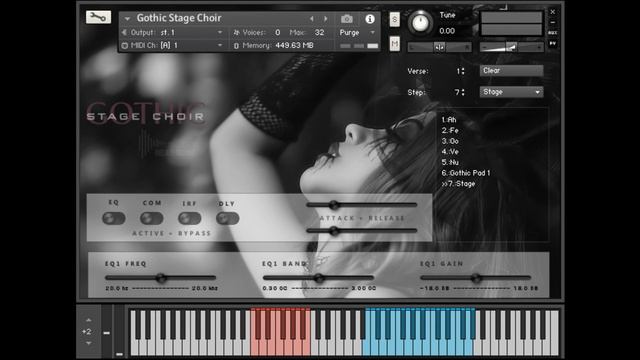Go to previous instrument preset arrow
The width and height of the screenshot is (640, 360).
[311, 19]
